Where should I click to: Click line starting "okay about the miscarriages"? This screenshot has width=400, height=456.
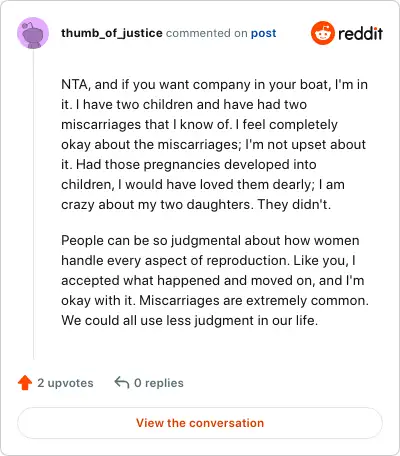pos(213,145)
